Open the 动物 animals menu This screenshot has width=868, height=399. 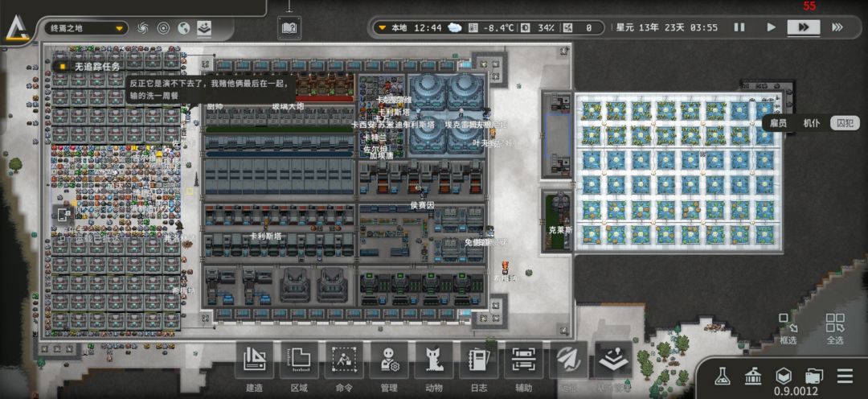tap(433, 366)
